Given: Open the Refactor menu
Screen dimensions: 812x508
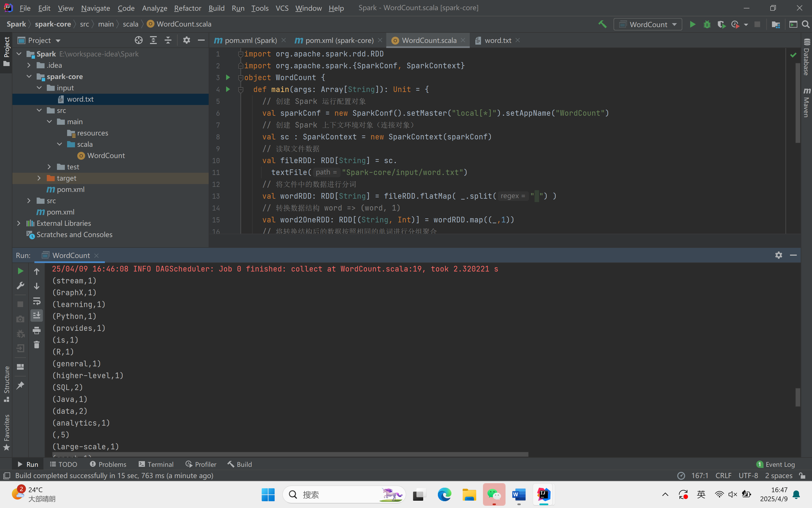Looking at the screenshot, I should coord(187,8).
